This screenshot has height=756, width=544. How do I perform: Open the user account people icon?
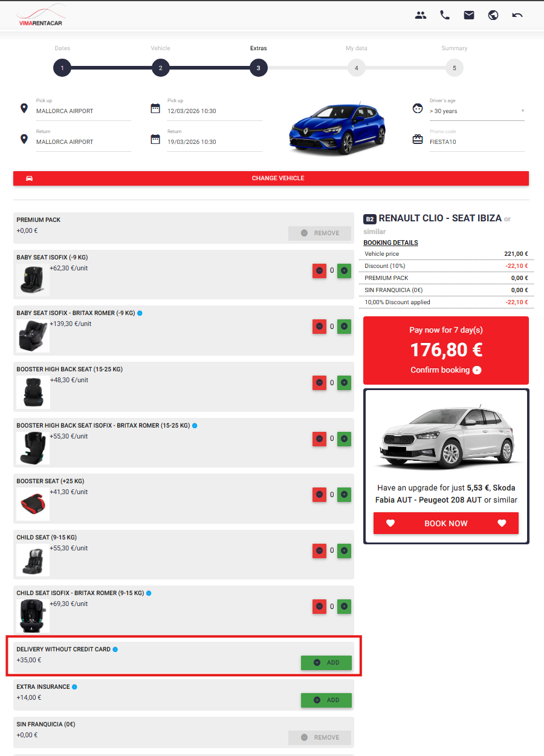pyautogui.click(x=421, y=15)
